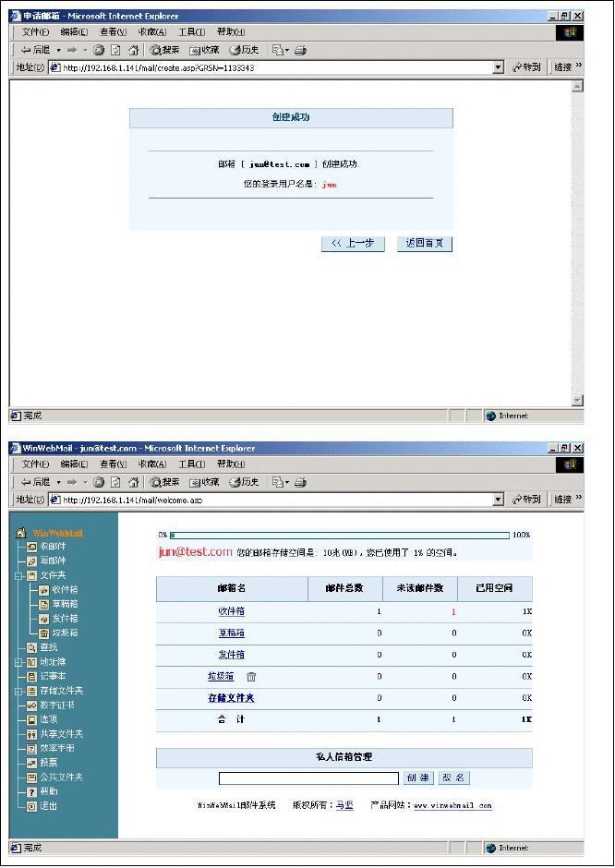
Task: Open 数字证书 digital certificate sidebar icon
Action: (31, 705)
